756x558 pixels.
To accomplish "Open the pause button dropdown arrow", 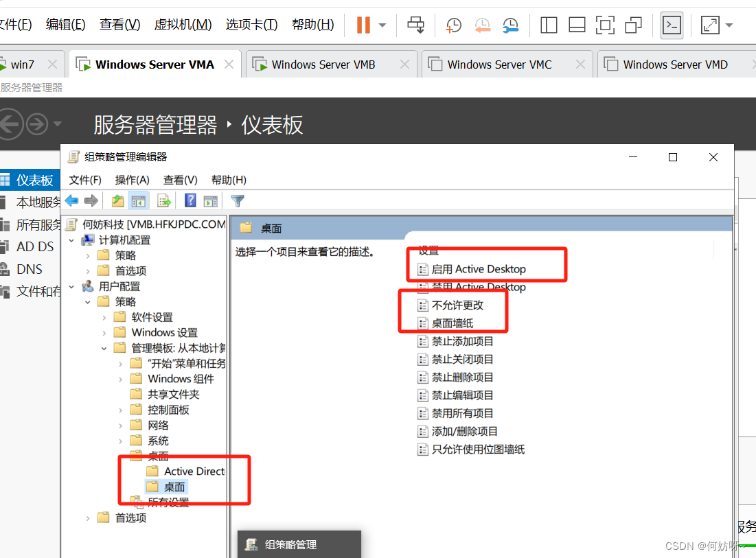I will pos(382,25).
